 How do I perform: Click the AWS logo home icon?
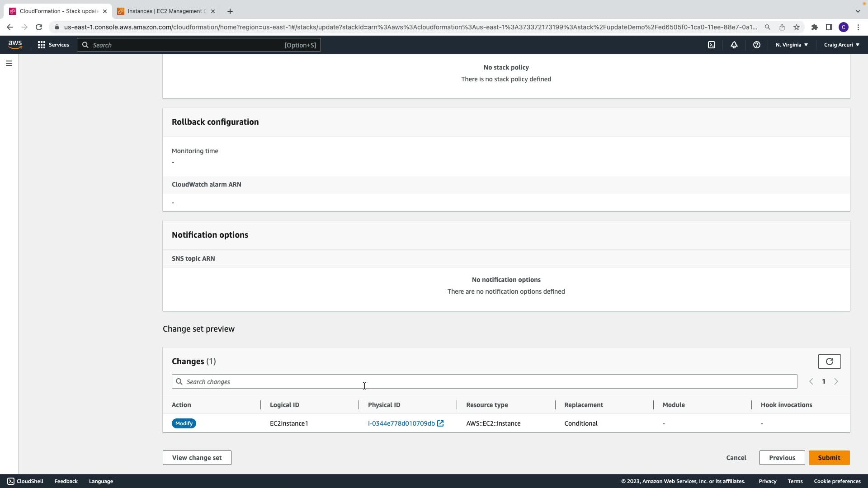point(15,44)
